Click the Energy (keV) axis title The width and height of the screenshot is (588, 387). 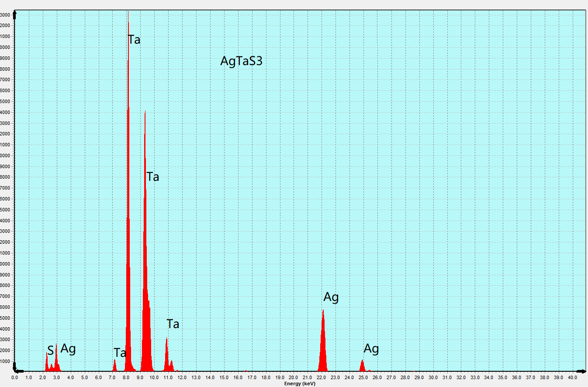[300, 384]
